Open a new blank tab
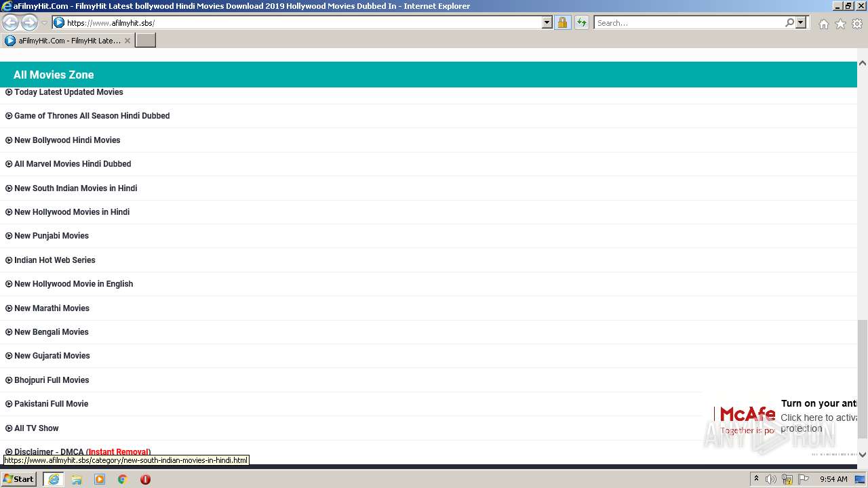This screenshot has height=488, width=868. pyautogui.click(x=146, y=40)
